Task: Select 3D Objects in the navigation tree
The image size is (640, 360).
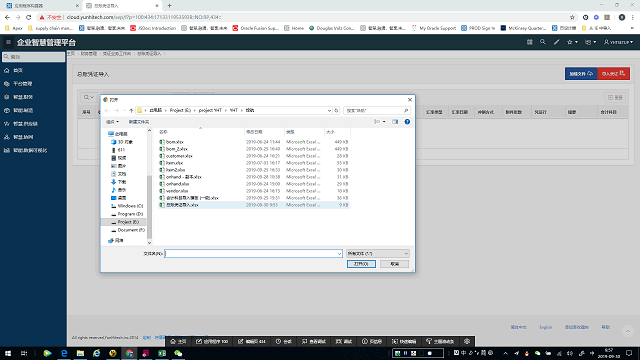Action: pos(122,142)
